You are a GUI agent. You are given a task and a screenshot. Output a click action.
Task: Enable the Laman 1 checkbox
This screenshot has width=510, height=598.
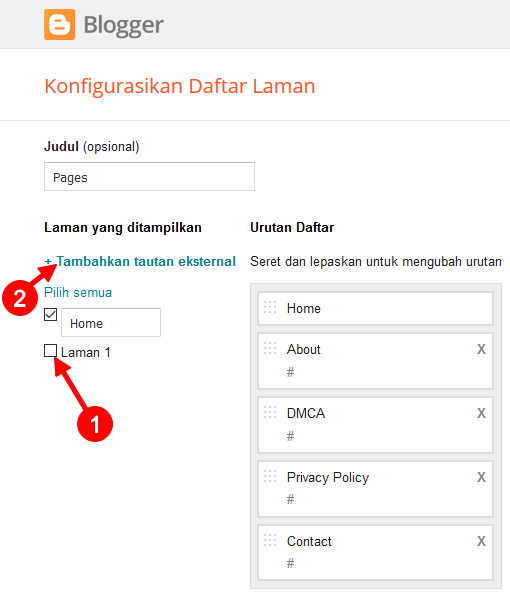[x=50, y=350]
